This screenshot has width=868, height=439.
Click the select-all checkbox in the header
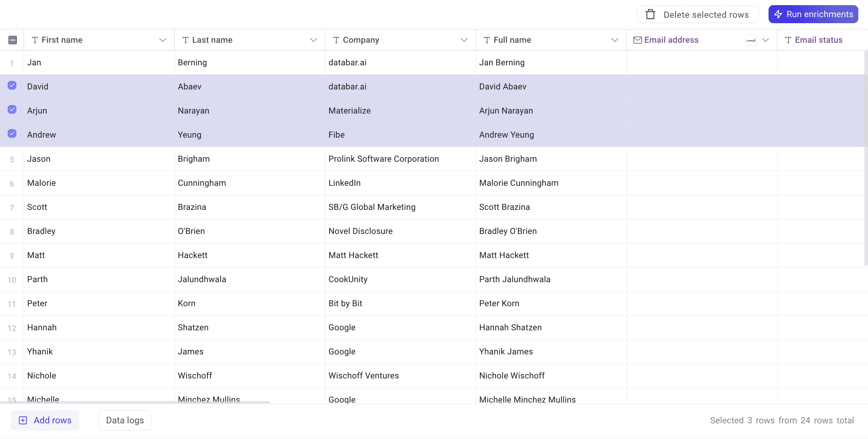[x=13, y=40]
